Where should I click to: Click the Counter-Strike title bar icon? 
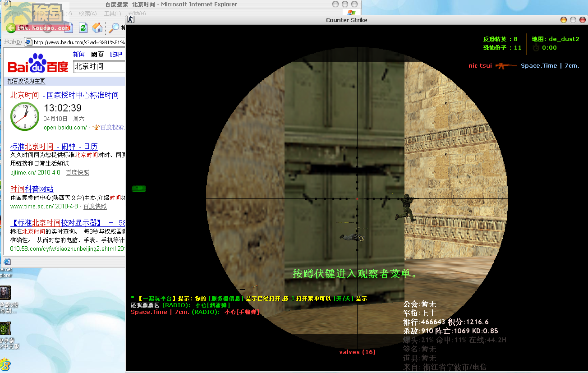point(130,19)
